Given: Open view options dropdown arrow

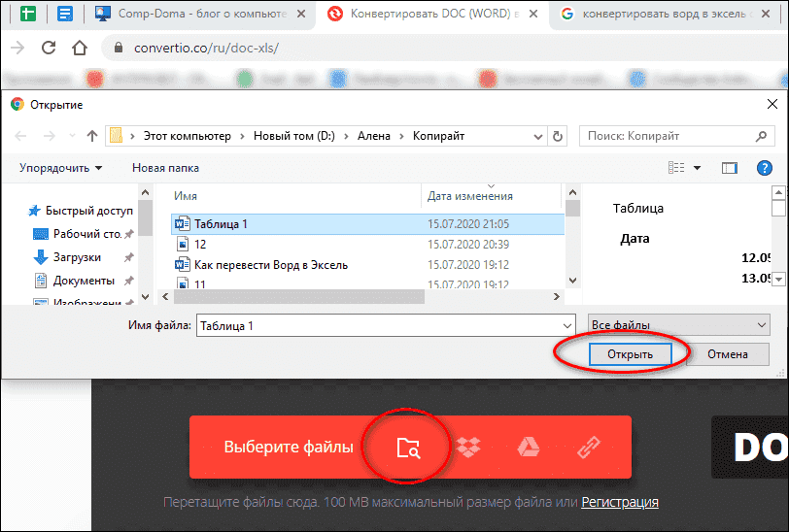Looking at the screenshot, I should (x=697, y=168).
